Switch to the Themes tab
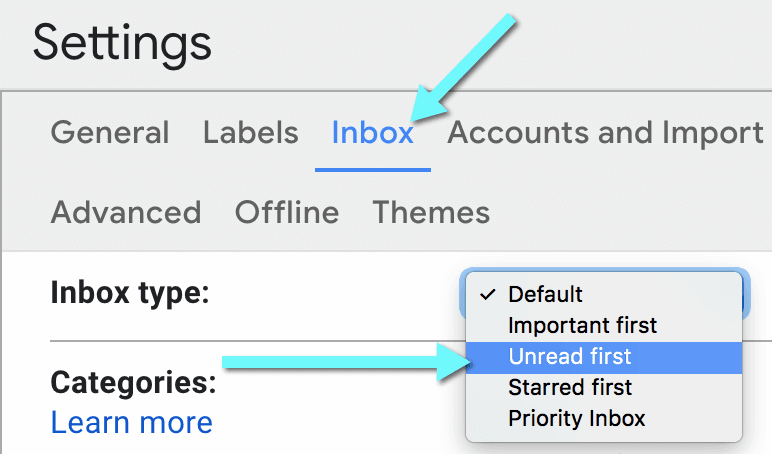This screenshot has width=772, height=454. pos(431,212)
